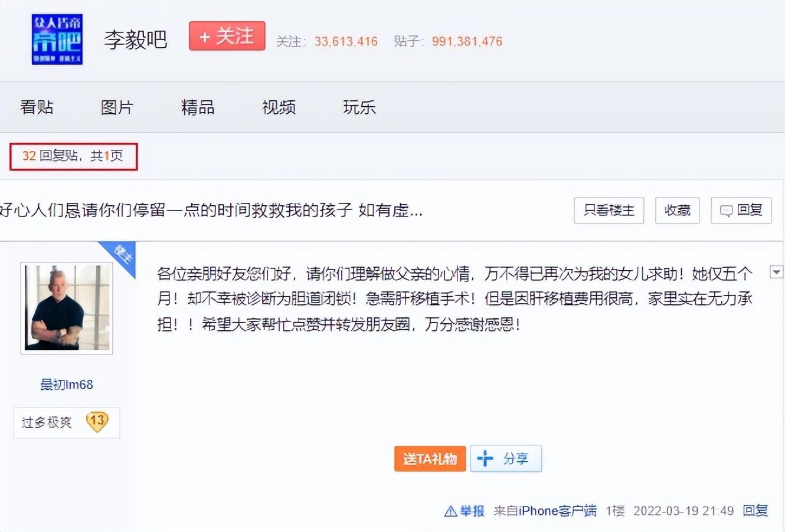Open the poster's avatar photo
The height and width of the screenshot is (532, 785).
67,308
